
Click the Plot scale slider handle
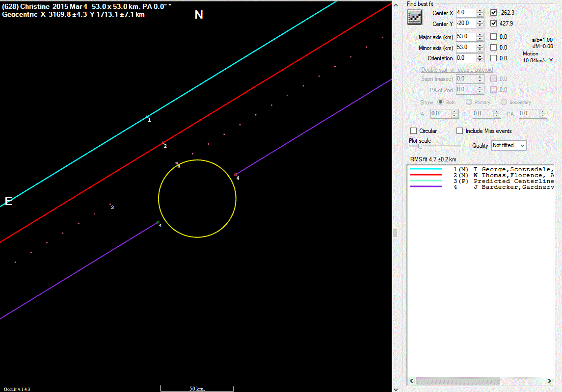[x=420, y=146]
